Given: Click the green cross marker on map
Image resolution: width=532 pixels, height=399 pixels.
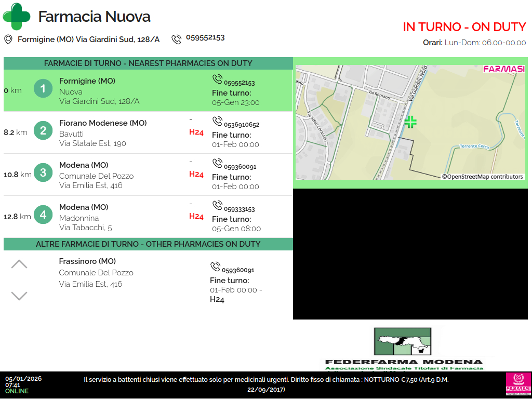Looking at the screenshot, I should [x=410, y=122].
